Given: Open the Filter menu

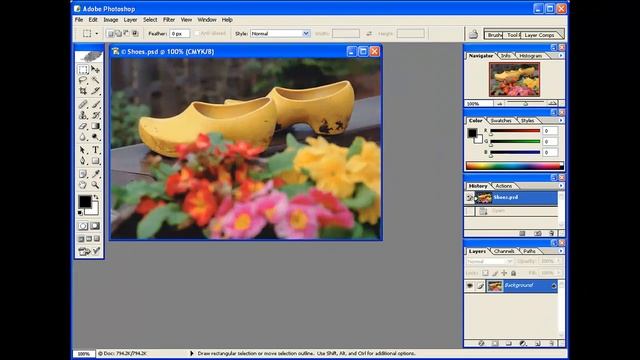Looking at the screenshot, I should pyautogui.click(x=169, y=20).
